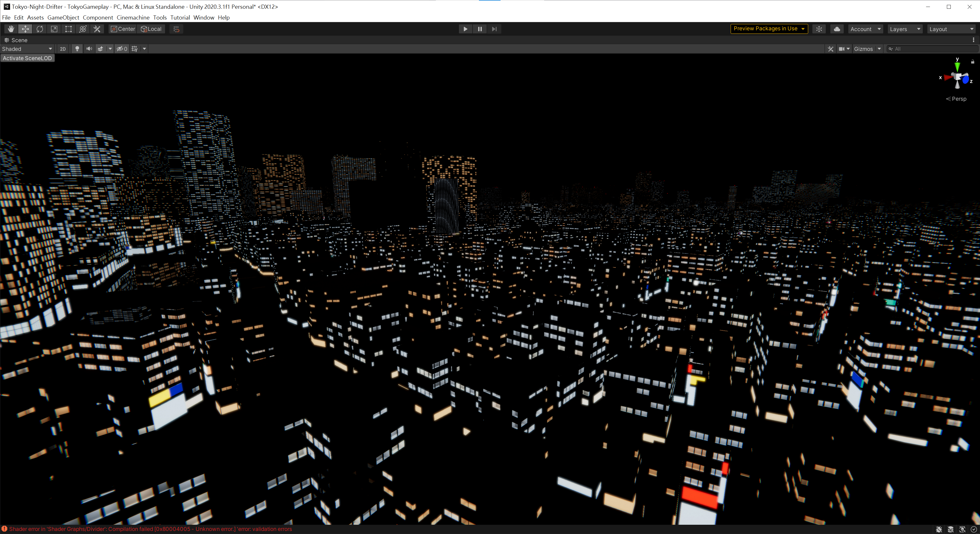Screen dimensions: 980x534
Task: Toggle pivot mode Center button
Action: point(123,29)
